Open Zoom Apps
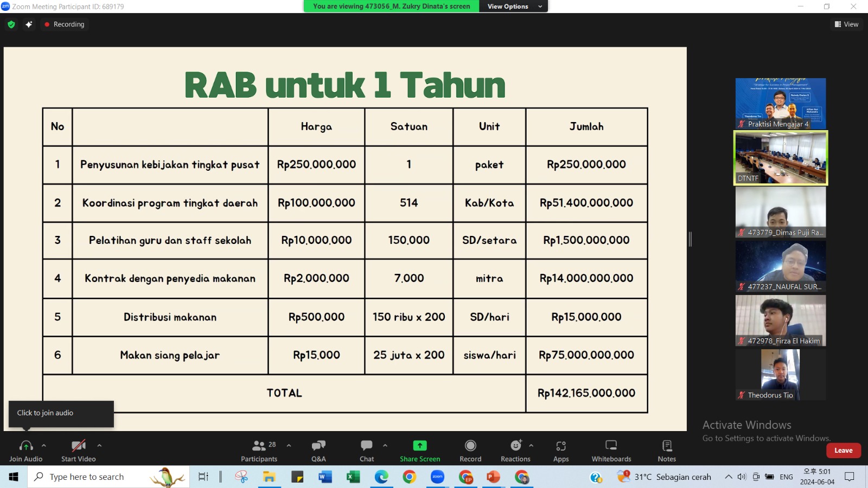This screenshot has height=488, width=868. 561,450
